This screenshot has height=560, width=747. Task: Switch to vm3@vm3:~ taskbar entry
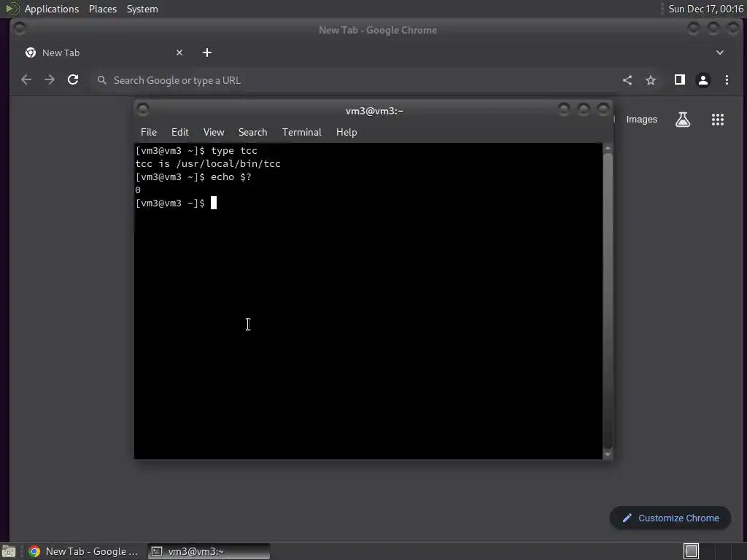coord(209,551)
